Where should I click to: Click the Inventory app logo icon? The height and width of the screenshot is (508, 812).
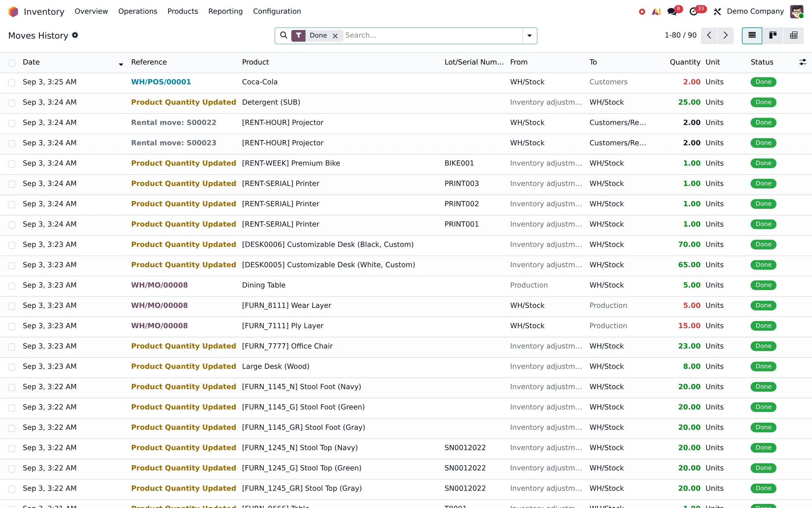pos(13,11)
